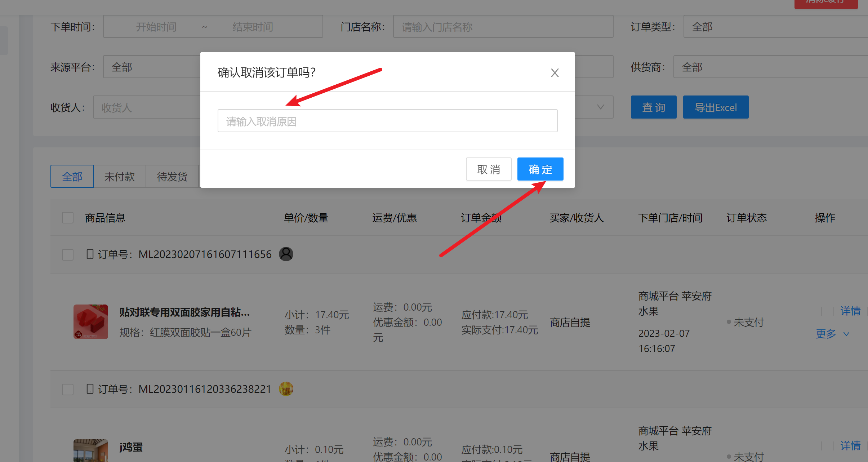Check the box for order ML20230116120336238221
This screenshot has height=462, width=868.
click(68, 389)
